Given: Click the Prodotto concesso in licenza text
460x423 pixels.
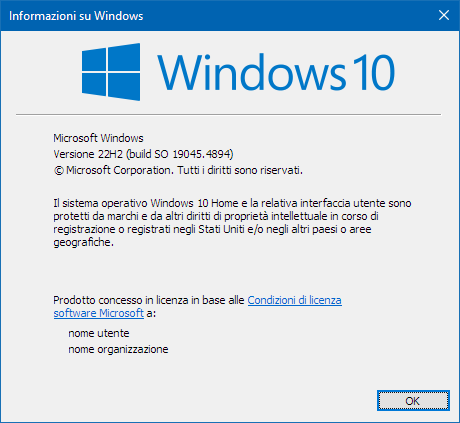Looking at the screenshot, I should click(149, 300).
